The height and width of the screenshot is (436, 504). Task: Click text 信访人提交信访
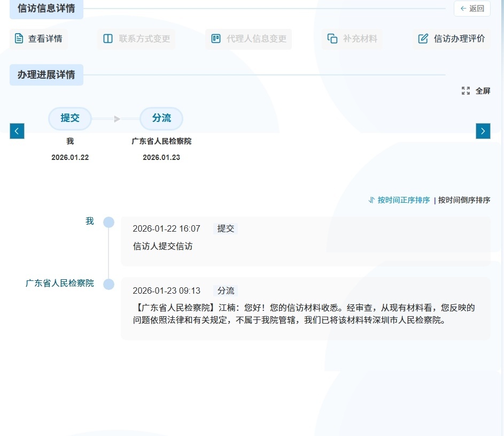tap(162, 246)
